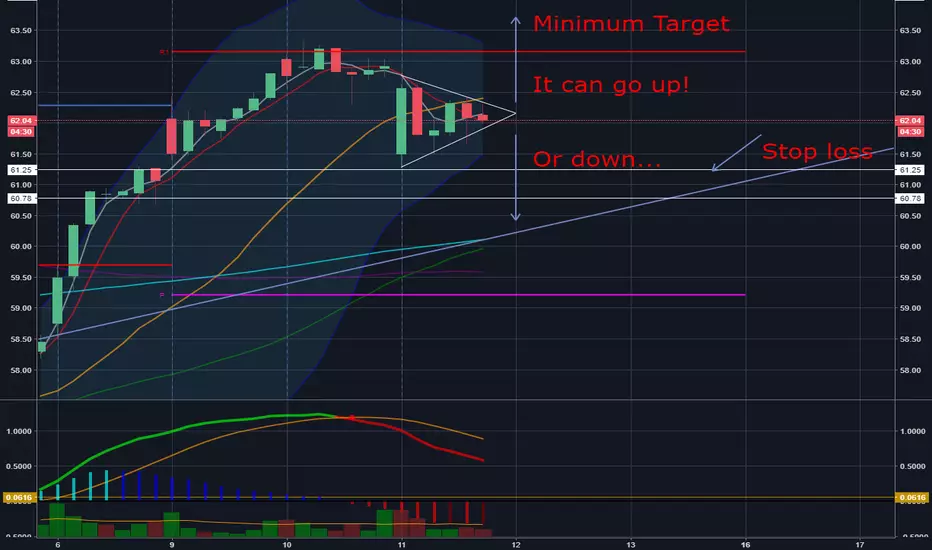Viewport: 932px width, 550px height.
Task: Click date label 6 on time axis
Action: (x=58, y=545)
